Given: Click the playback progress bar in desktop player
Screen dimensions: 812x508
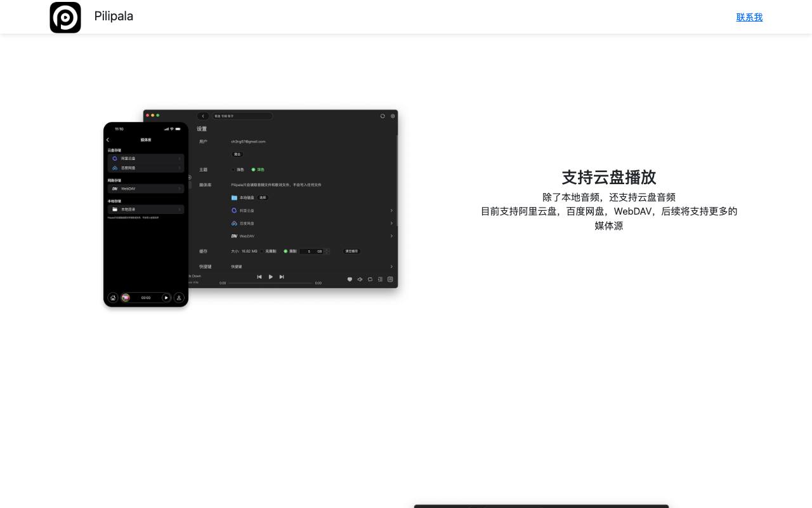Looking at the screenshot, I should click(x=270, y=283).
